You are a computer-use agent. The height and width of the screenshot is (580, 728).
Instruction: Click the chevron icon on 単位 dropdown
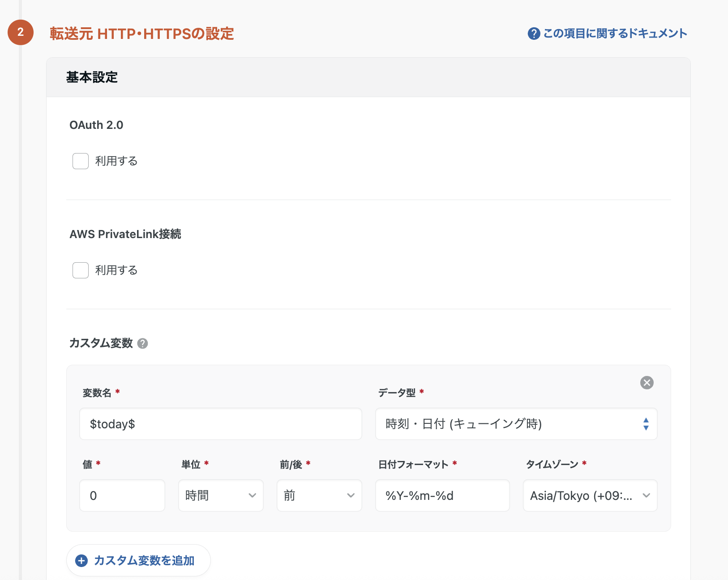pos(252,495)
